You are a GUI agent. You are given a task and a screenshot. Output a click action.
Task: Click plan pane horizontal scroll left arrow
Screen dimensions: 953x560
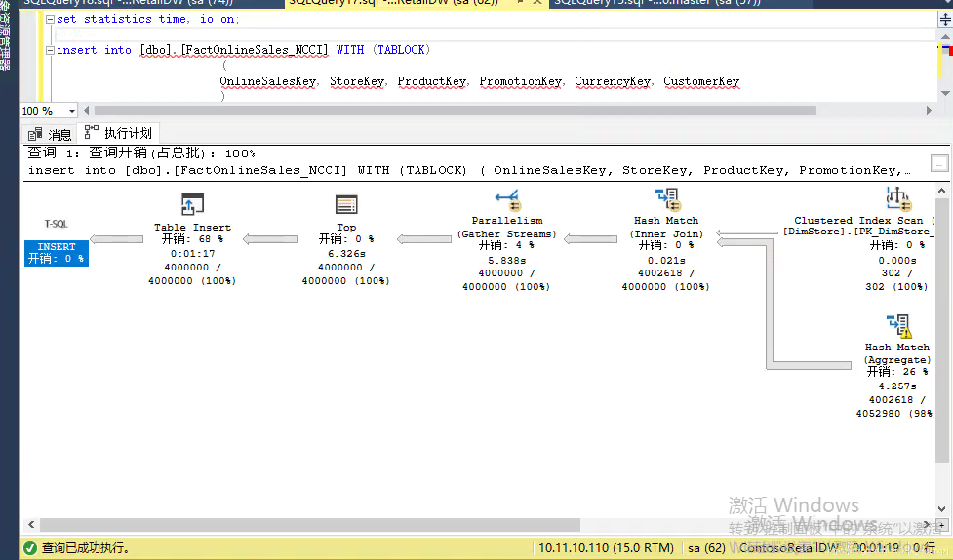(x=31, y=525)
